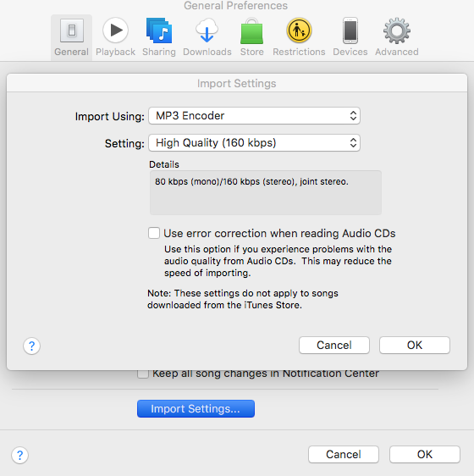The width and height of the screenshot is (474, 476).
Task: Open the General preferences icon
Action: click(72, 30)
